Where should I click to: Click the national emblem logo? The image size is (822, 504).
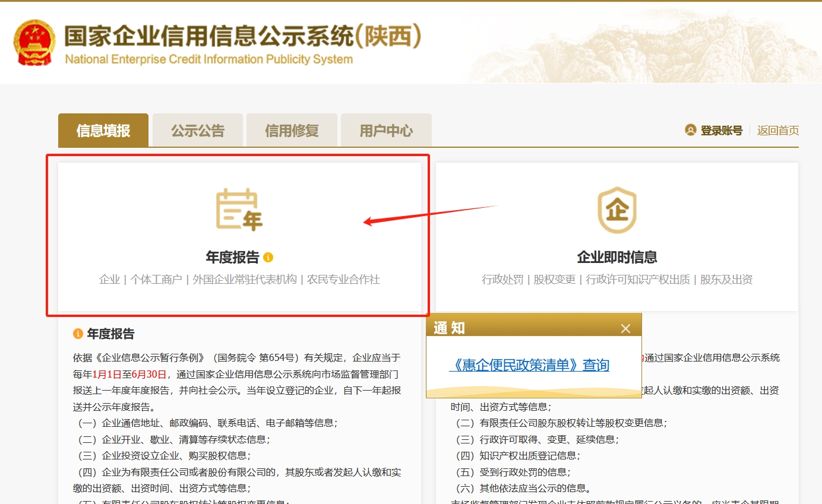point(34,43)
